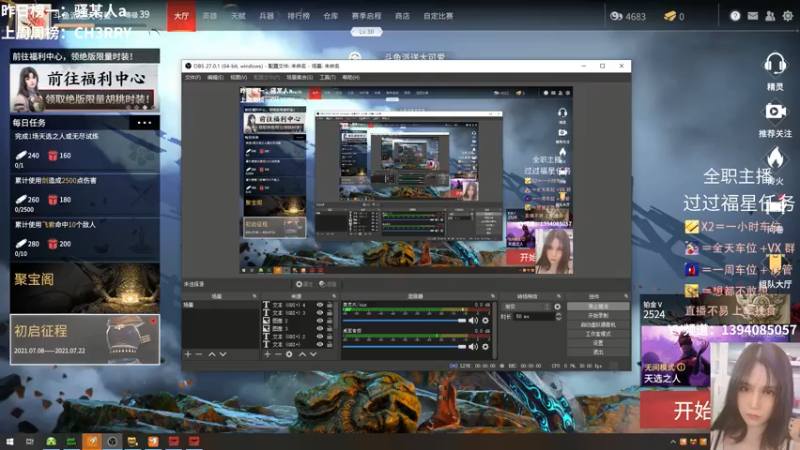Image resolution: width=800 pixels, height=450 pixels.
Task: Open the 文件(F) menu in OBS
Action: (193, 78)
